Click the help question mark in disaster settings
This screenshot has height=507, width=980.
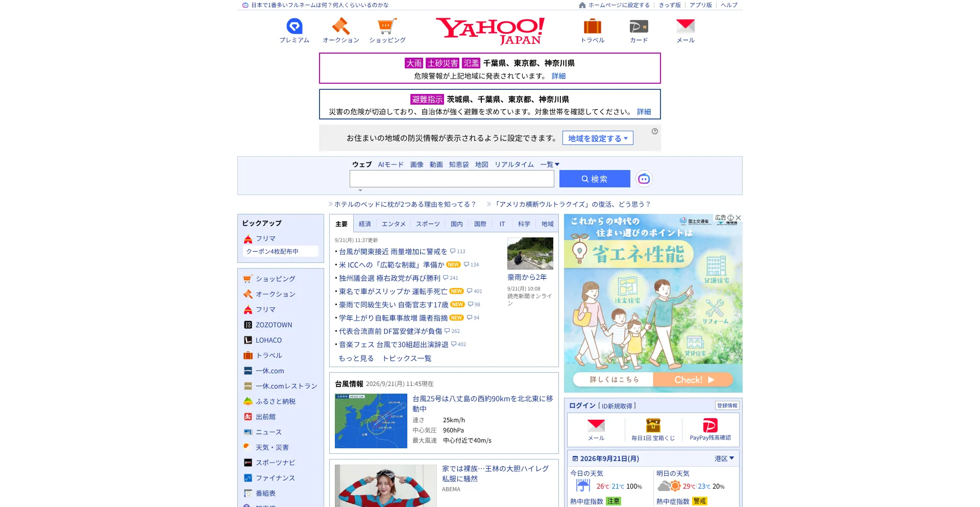click(x=655, y=131)
